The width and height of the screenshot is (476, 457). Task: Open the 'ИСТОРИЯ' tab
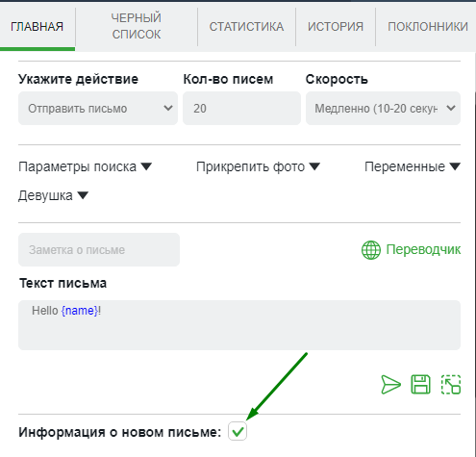click(x=336, y=26)
